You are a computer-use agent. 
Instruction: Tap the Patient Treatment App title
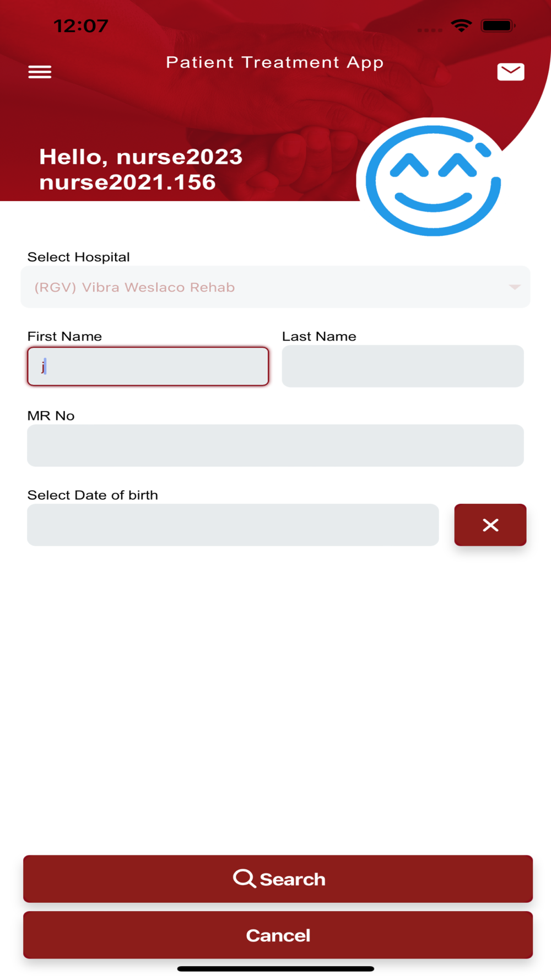point(275,63)
